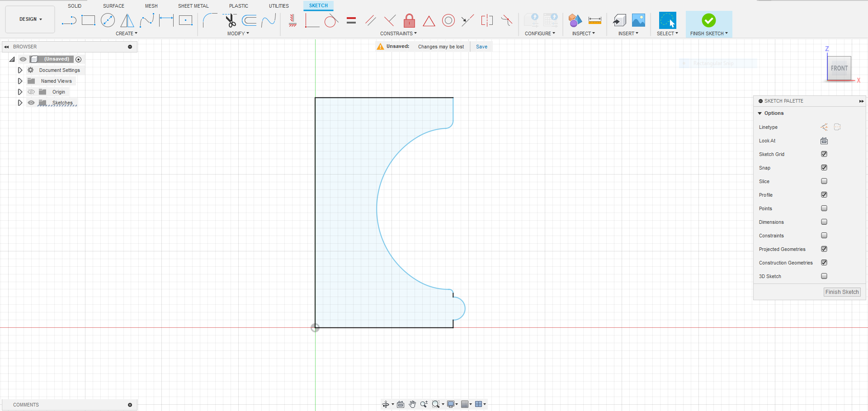Switch to the MESH tab
Screen dimensions: 868x411
pyautogui.click(x=151, y=6)
